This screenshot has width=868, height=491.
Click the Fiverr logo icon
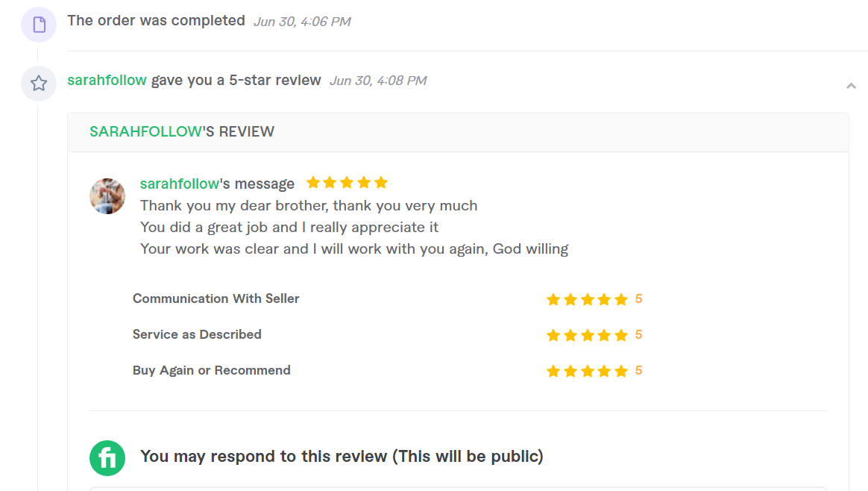pyautogui.click(x=107, y=457)
